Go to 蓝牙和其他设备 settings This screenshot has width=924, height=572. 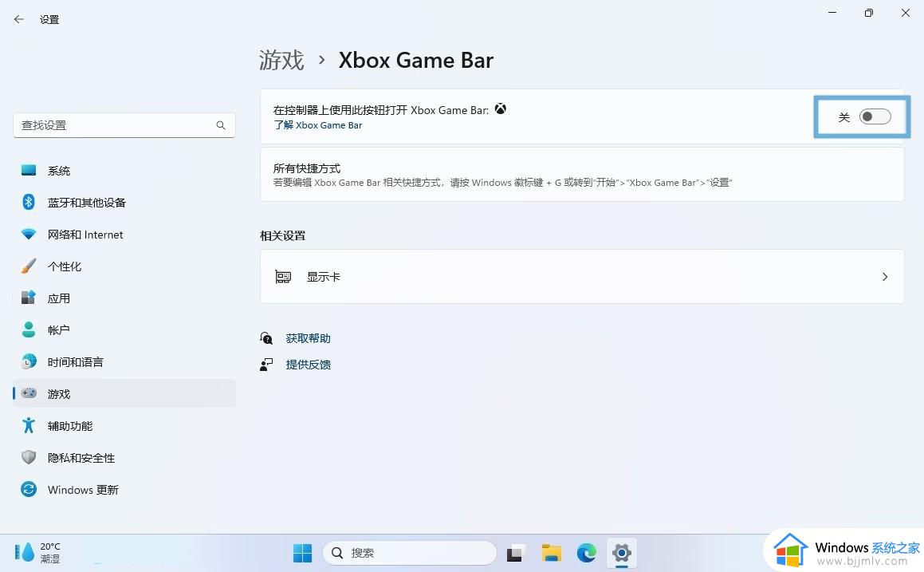124,203
